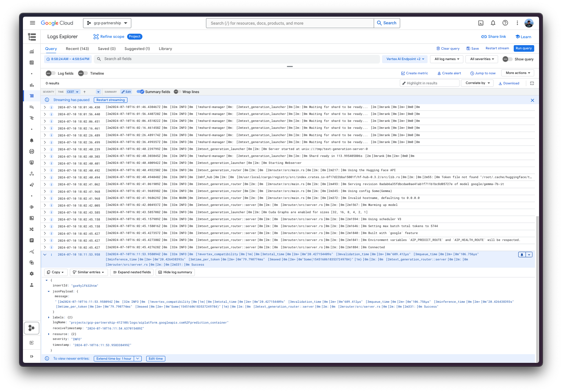Switch to the Query tab

(x=51, y=49)
